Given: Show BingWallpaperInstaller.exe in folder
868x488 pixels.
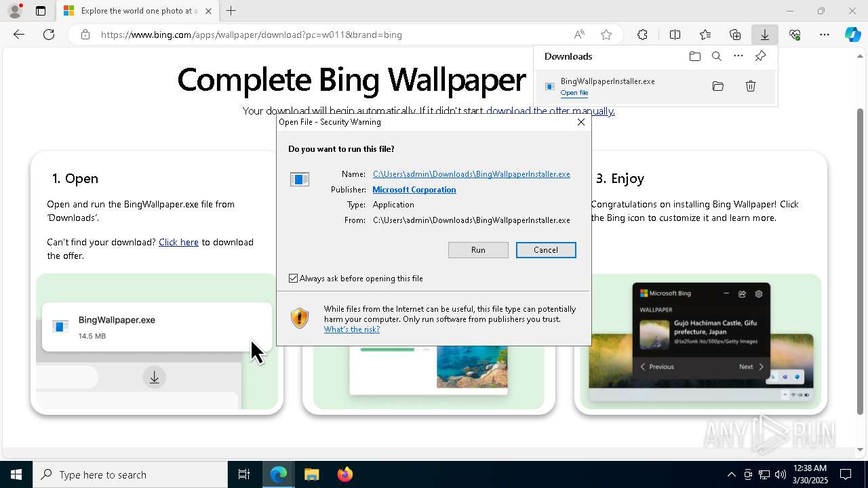Looking at the screenshot, I should [x=718, y=86].
